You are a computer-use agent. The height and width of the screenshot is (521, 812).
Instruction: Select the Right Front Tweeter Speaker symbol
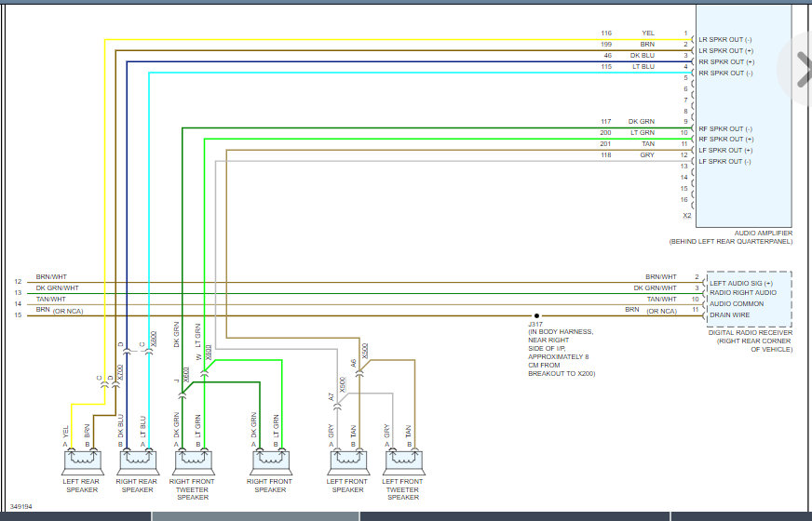tap(193, 460)
